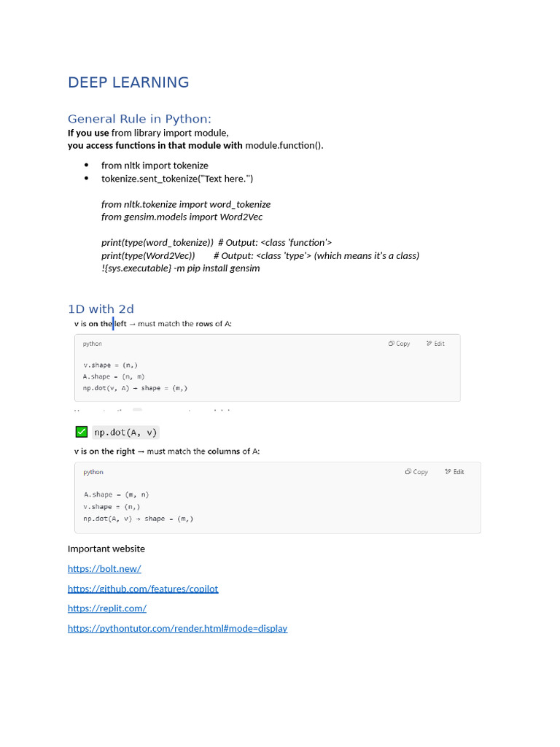
Task: Select the 1D with 2d heading
Action: coord(101,309)
